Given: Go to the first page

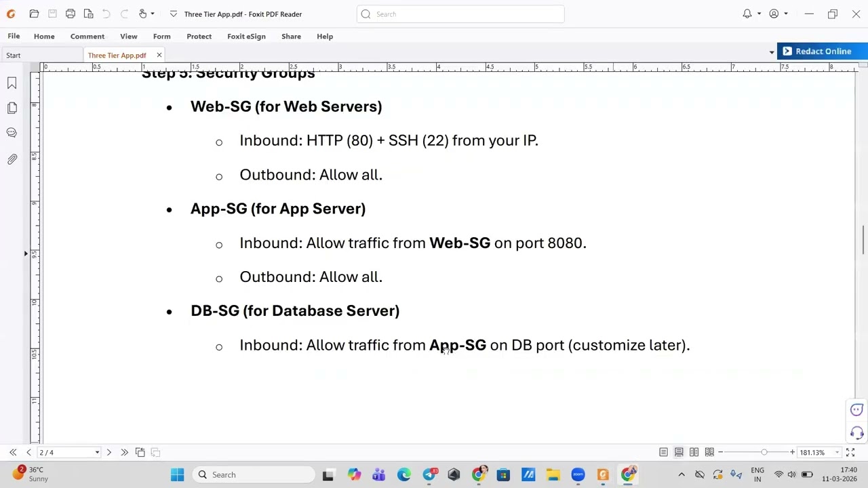Looking at the screenshot, I should pyautogui.click(x=13, y=452).
